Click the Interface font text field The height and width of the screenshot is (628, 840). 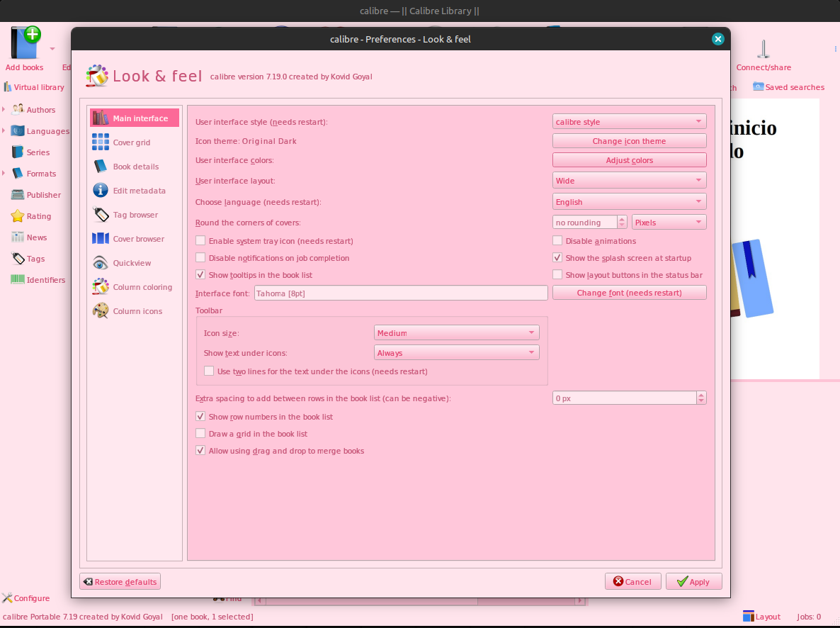coord(401,293)
